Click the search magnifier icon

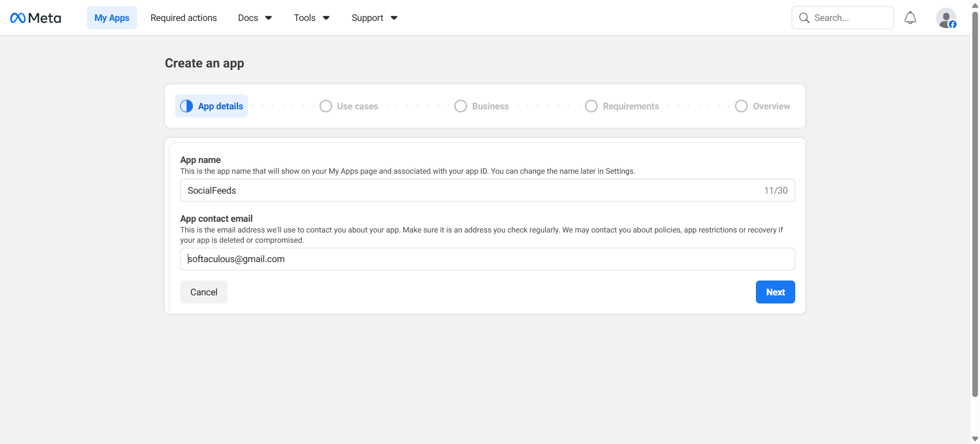coord(804,18)
